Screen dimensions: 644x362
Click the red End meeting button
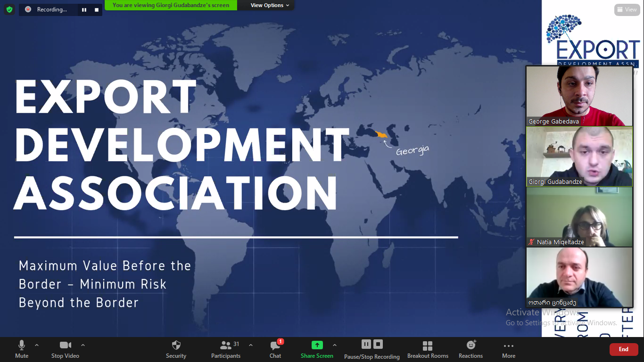[624, 349]
